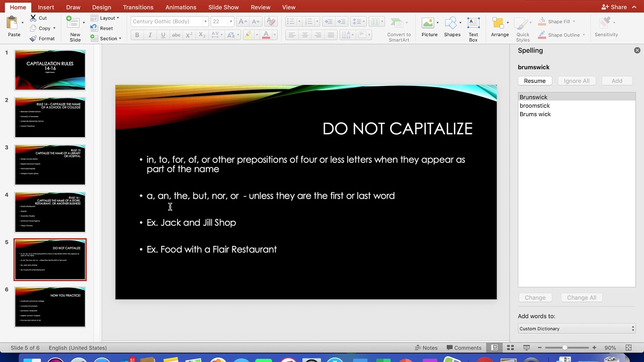
Task: Clear all text formatting
Action: click(271, 22)
